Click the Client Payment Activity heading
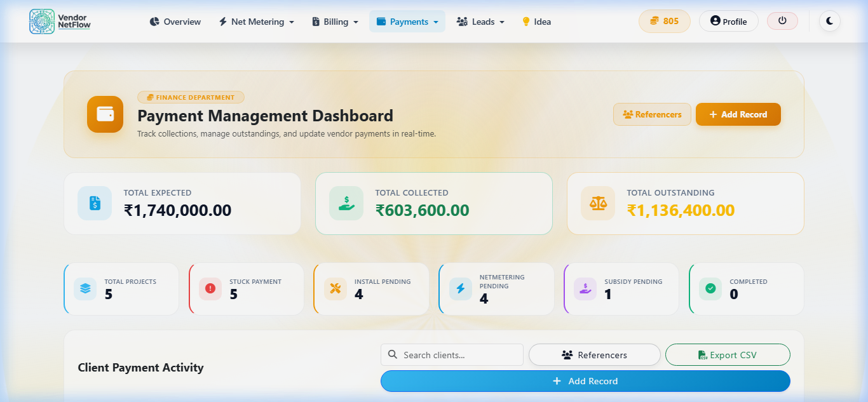 coord(140,368)
